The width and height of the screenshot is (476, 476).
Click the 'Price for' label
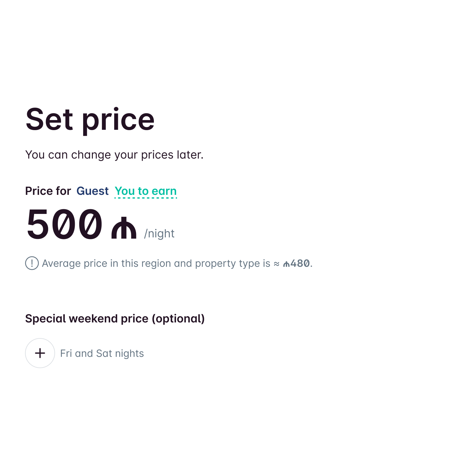48,191
